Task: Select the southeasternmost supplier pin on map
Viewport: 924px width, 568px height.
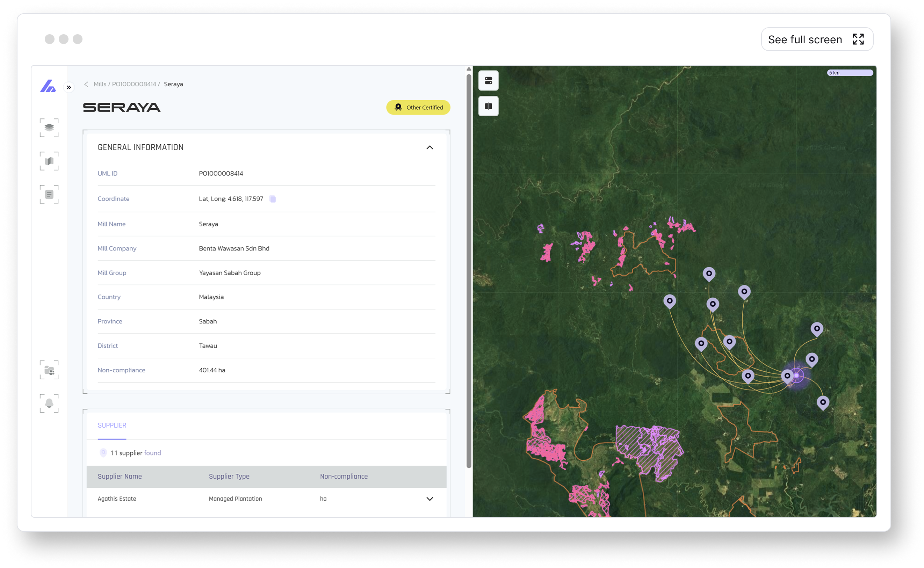Action: pos(823,403)
